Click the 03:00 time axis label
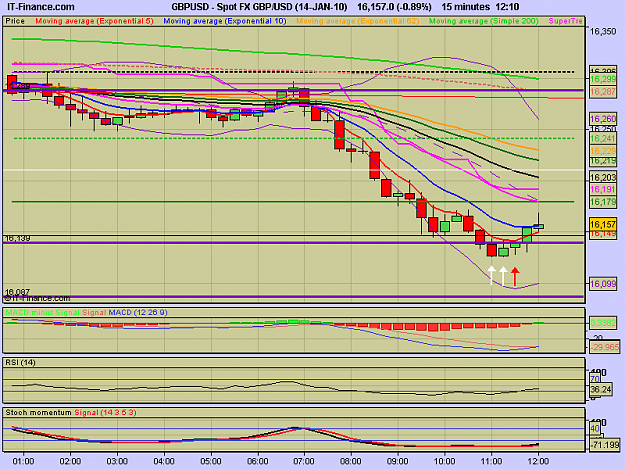 [x=117, y=461]
